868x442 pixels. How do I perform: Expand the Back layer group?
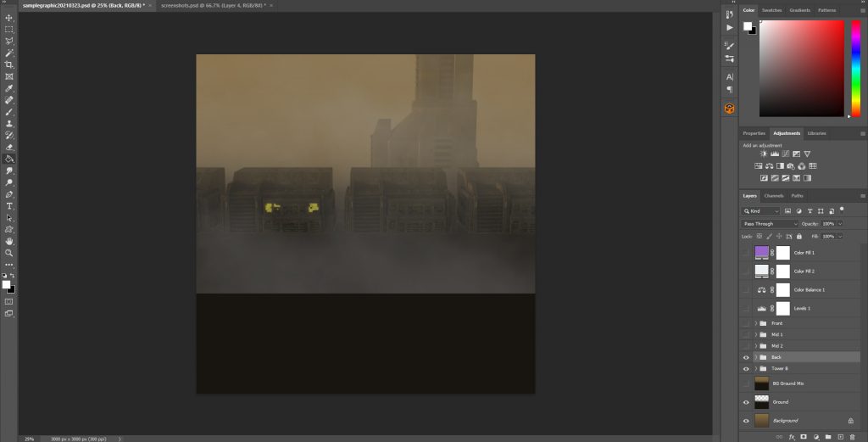click(756, 357)
